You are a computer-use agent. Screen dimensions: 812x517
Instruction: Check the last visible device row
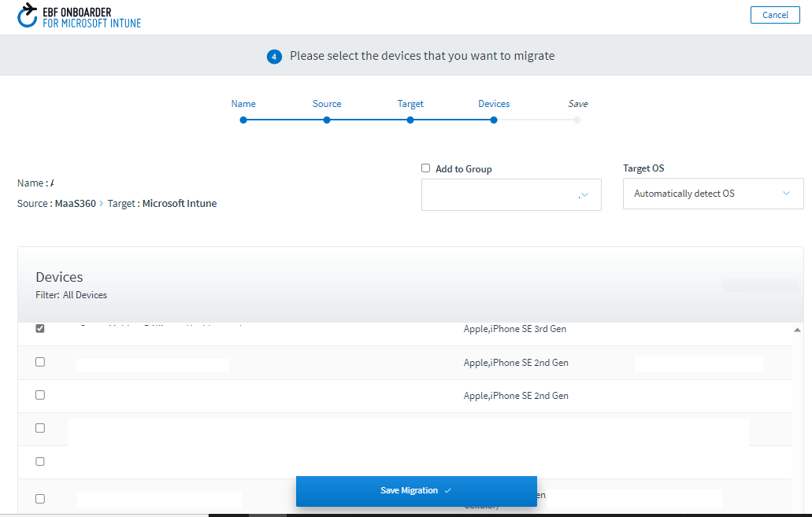40,498
